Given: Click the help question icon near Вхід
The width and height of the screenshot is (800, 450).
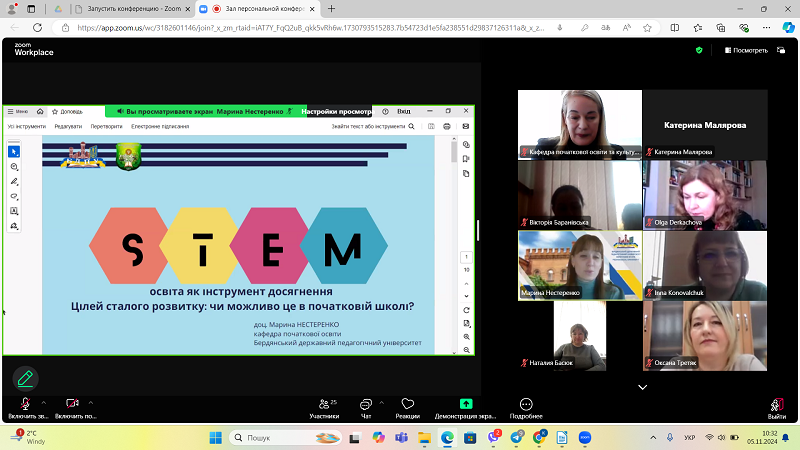Looking at the screenshot, I should click(x=386, y=111).
